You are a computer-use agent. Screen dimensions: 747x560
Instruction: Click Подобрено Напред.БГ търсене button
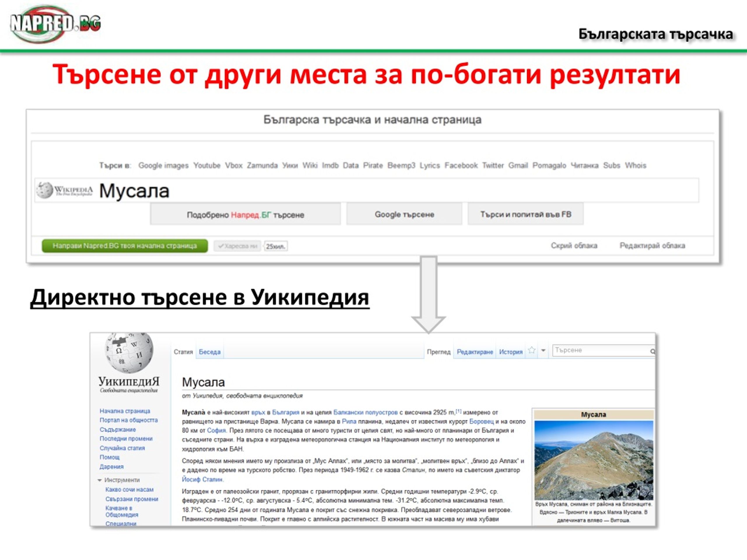pyautogui.click(x=245, y=214)
